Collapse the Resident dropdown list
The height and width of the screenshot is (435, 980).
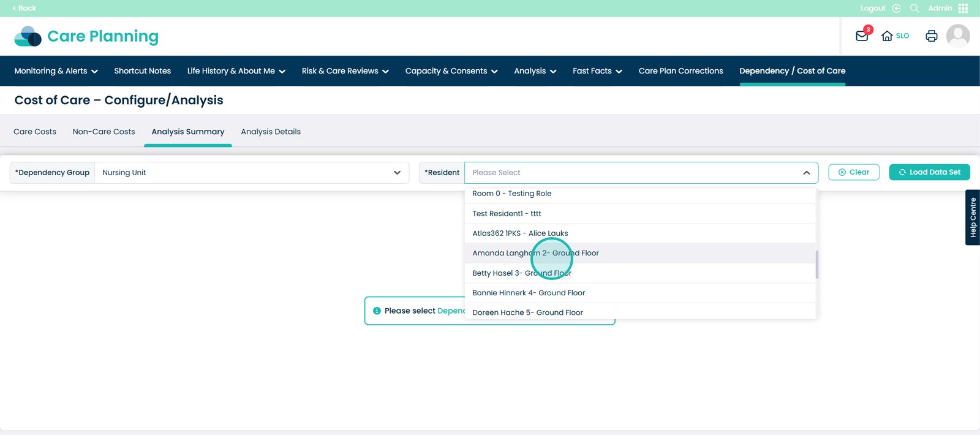tap(806, 173)
